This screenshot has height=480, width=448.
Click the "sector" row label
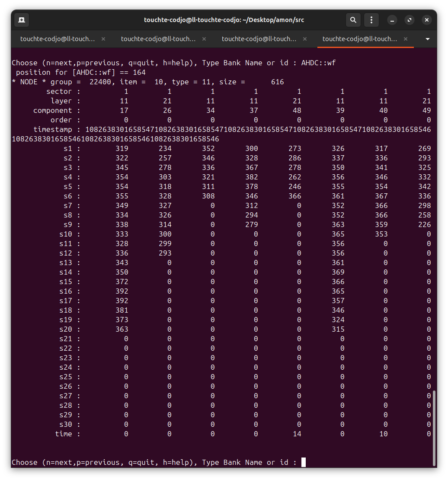pyautogui.click(x=59, y=92)
